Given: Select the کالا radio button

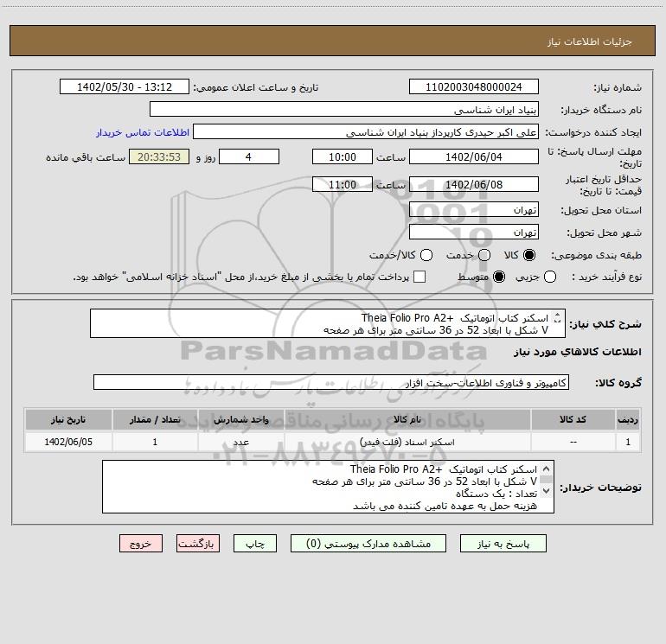Looking at the screenshot, I should tap(529, 255).
